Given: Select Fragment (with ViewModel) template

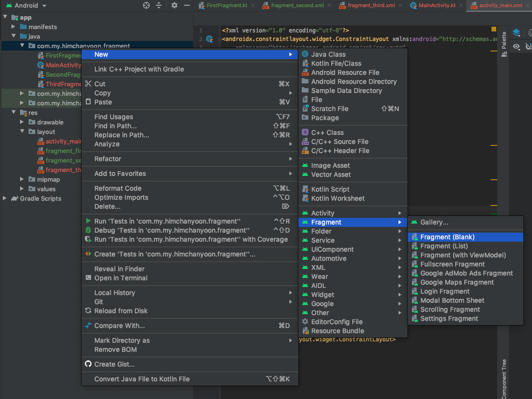Looking at the screenshot, I should (465, 255).
